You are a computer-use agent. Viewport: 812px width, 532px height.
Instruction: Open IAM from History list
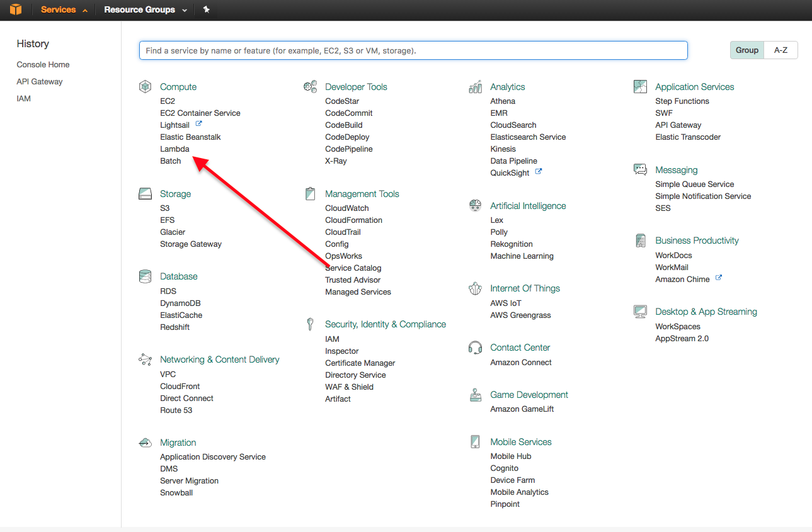click(x=23, y=99)
